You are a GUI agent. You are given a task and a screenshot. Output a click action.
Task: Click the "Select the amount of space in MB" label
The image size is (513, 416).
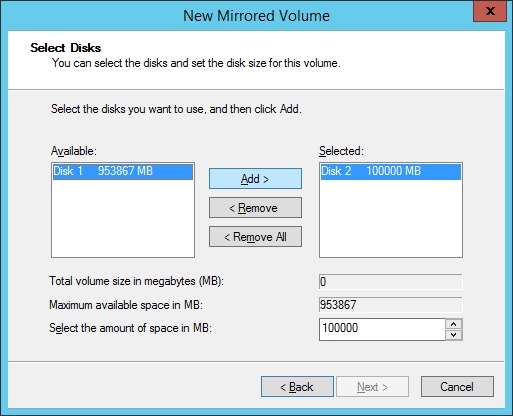[130, 328]
